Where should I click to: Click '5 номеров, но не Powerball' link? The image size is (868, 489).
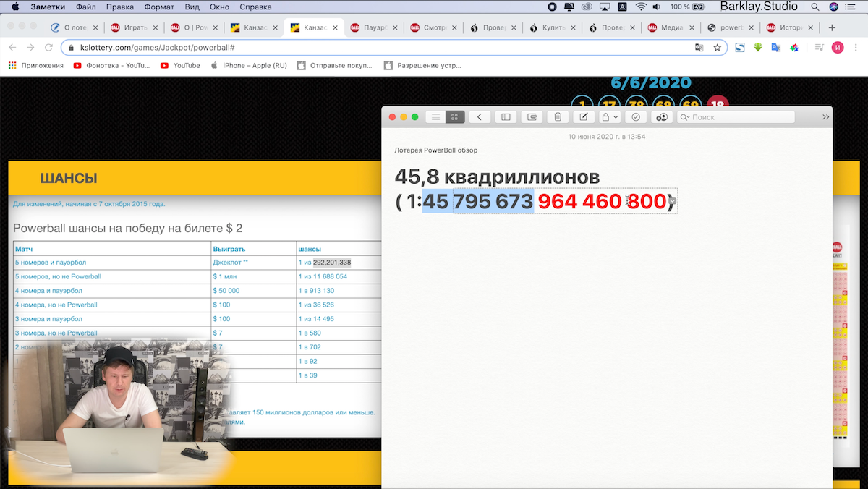[58, 276]
